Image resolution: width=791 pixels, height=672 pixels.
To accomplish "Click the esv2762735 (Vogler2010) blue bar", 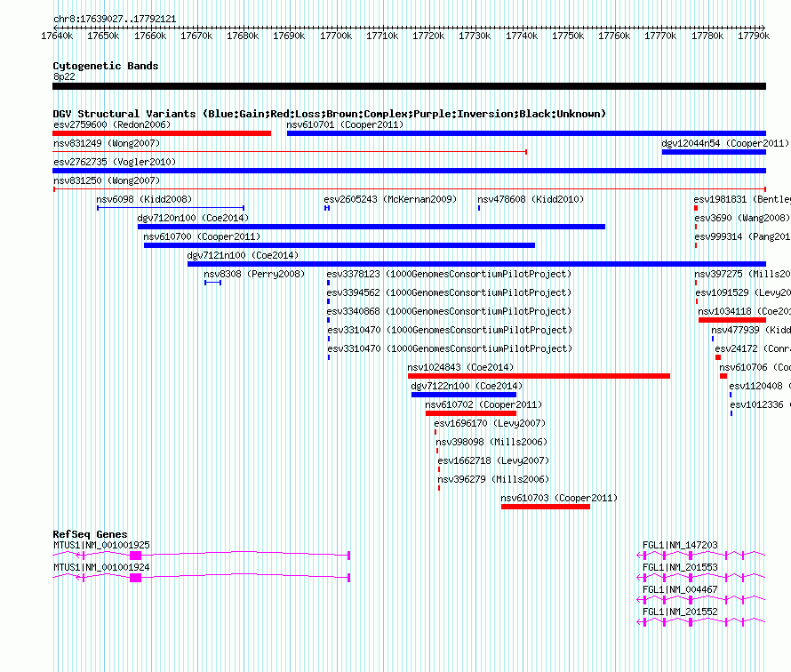I will tap(409, 171).
